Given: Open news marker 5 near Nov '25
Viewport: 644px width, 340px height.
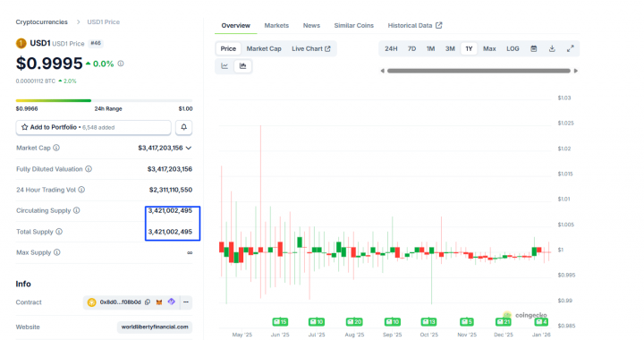Looking at the screenshot, I should 467,321.
